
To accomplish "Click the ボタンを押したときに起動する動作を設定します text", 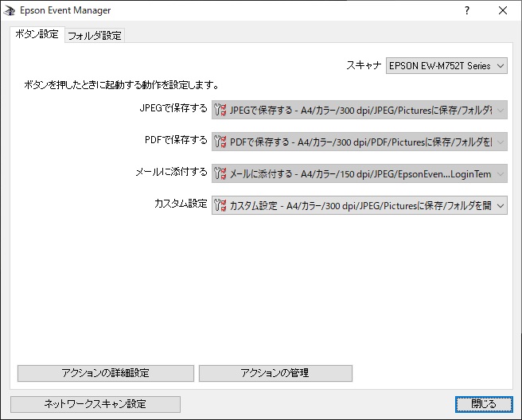I will (122, 85).
